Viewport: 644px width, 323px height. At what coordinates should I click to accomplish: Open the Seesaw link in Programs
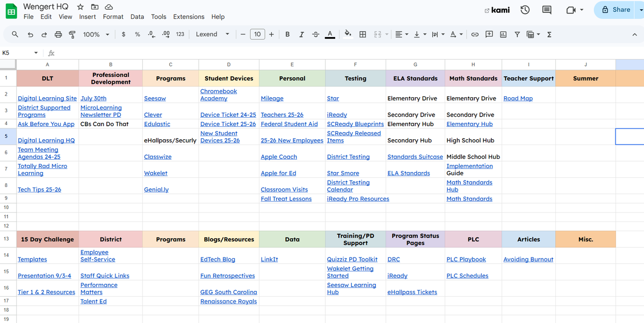coord(155,99)
